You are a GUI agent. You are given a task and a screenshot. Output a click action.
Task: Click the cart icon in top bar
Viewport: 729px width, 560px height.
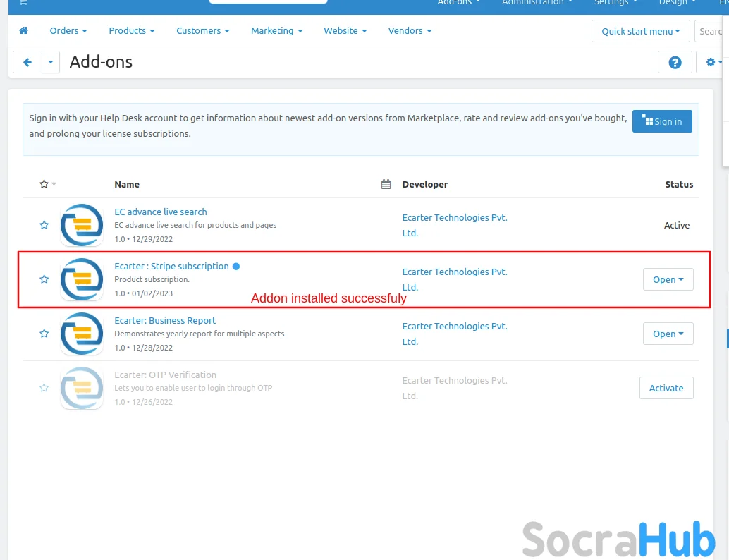coord(23,2)
